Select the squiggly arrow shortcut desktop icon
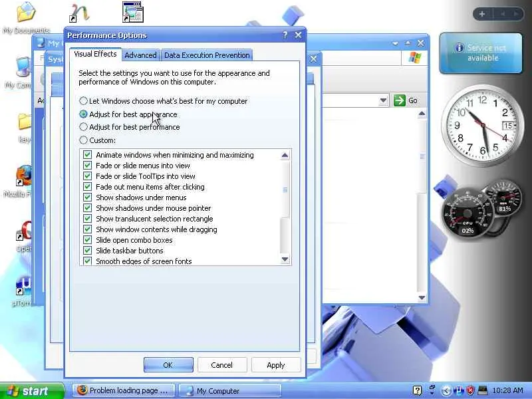 [79, 13]
